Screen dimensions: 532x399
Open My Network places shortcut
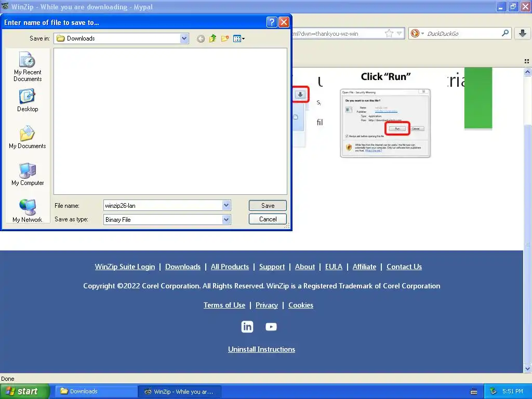[x=28, y=211]
